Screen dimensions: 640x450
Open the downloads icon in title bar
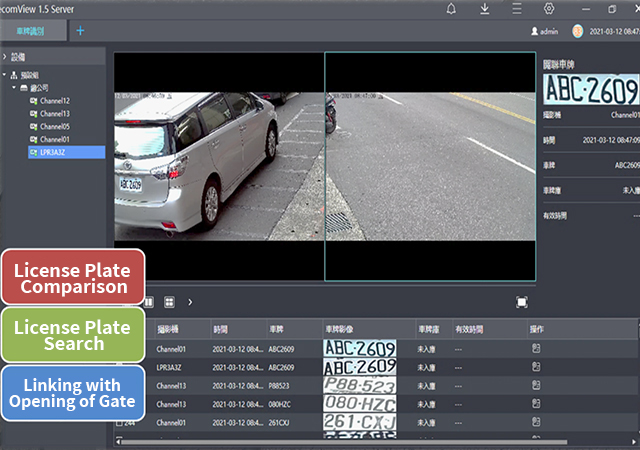pos(484,9)
